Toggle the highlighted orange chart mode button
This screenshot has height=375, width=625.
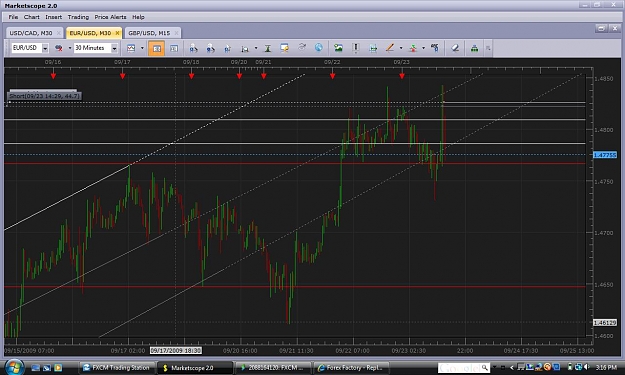tap(156, 48)
